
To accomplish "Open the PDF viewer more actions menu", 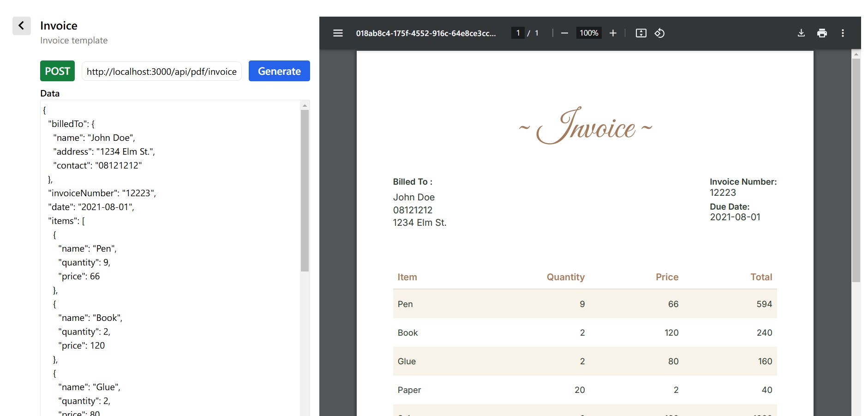I will (843, 33).
